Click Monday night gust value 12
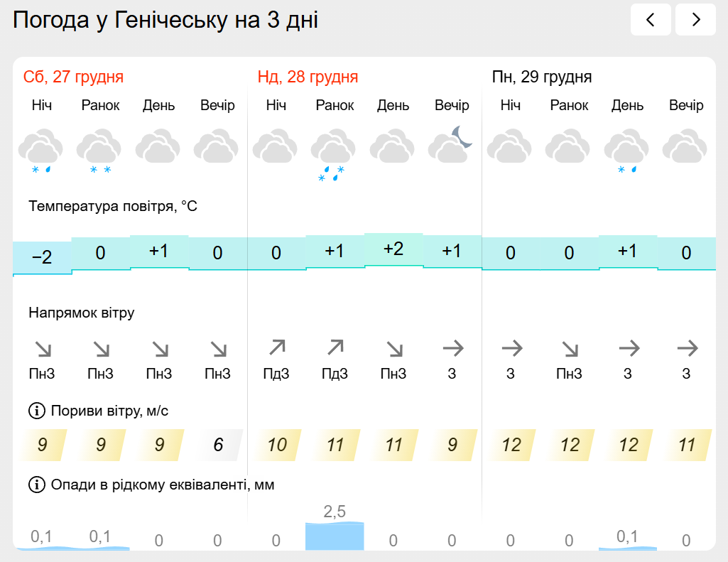Viewport: 728px width, 562px height. point(511,445)
